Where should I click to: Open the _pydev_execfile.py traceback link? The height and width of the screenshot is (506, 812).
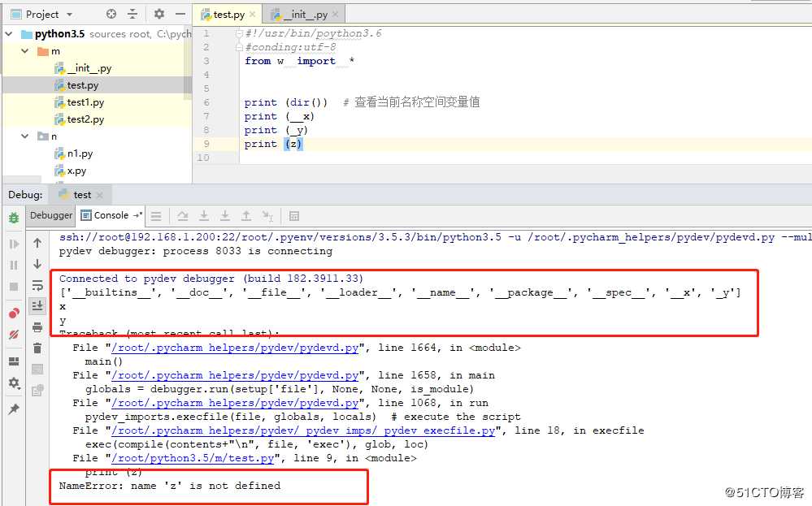pyautogui.click(x=303, y=430)
